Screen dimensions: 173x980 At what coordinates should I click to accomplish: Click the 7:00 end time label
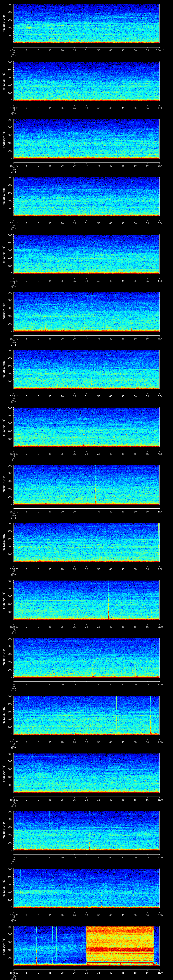point(160,454)
